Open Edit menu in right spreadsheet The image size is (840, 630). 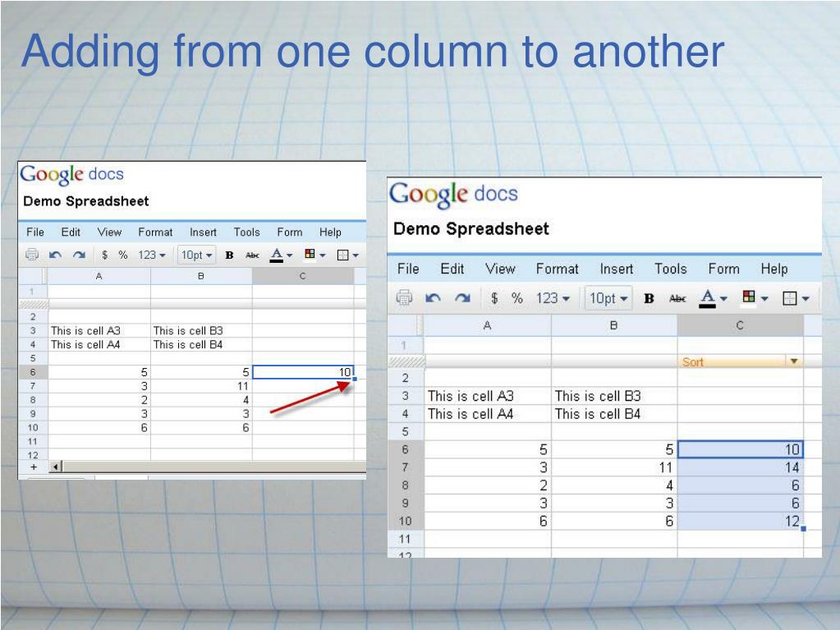[x=452, y=269]
